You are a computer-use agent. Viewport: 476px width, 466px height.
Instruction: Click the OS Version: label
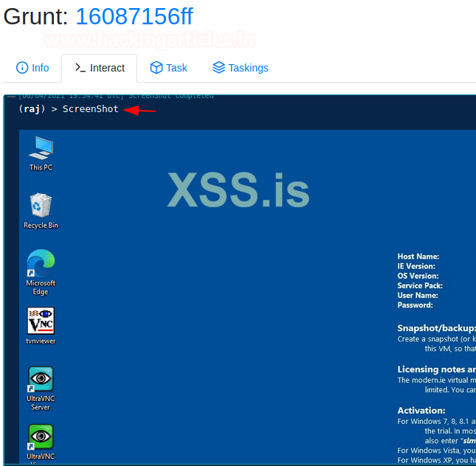418,276
